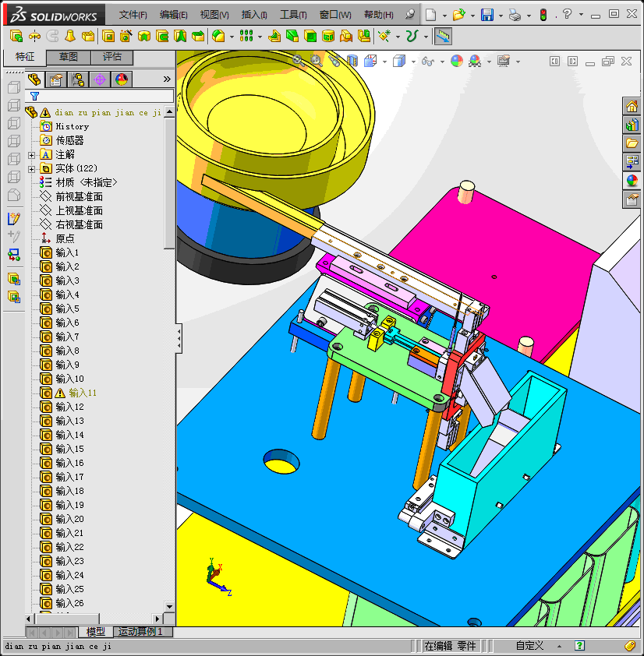Image resolution: width=644 pixels, height=656 pixels.
Task: Open Curves dropdown arrow
Action: click(426, 37)
